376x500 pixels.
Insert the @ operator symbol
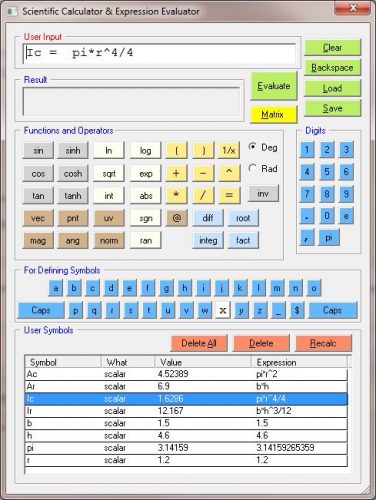tap(177, 218)
